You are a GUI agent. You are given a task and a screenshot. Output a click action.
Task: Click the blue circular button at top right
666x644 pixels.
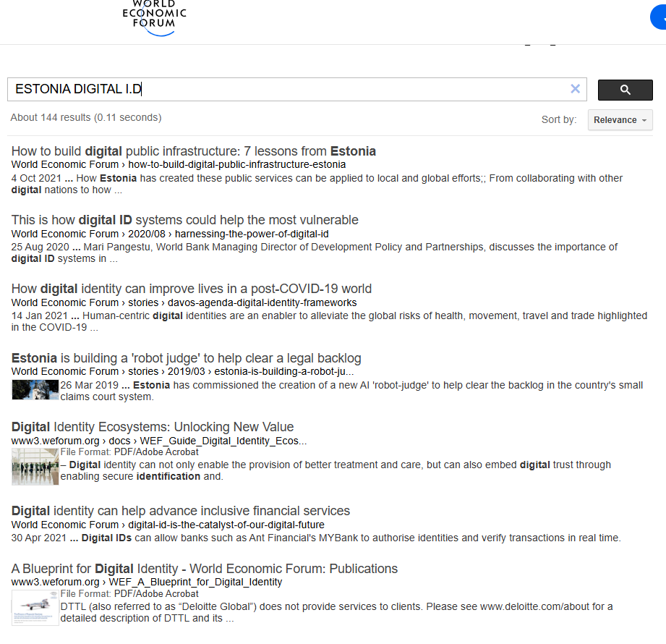pyautogui.click(x=658, y=17)
